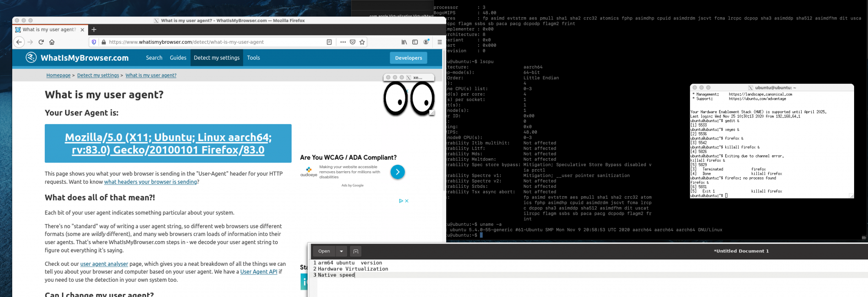Select the 'What is my user agent?' tab
Viewport: 868px width, 297px height.
49,29
